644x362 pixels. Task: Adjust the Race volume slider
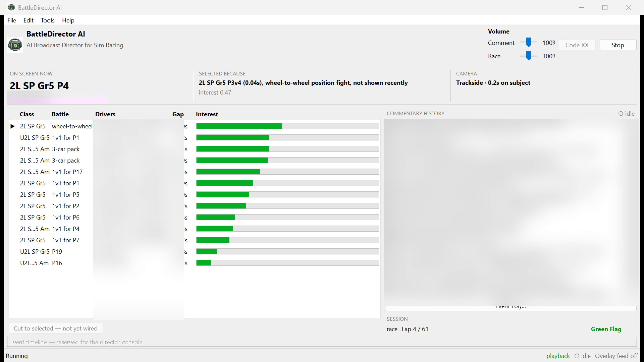click(529, 56)
